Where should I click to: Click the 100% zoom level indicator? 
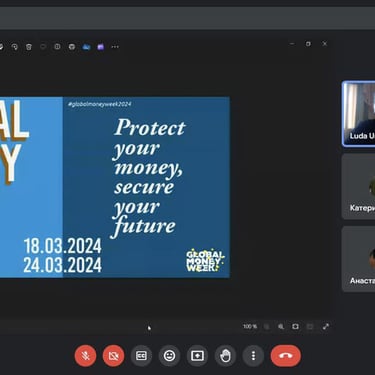coord(250,327)
